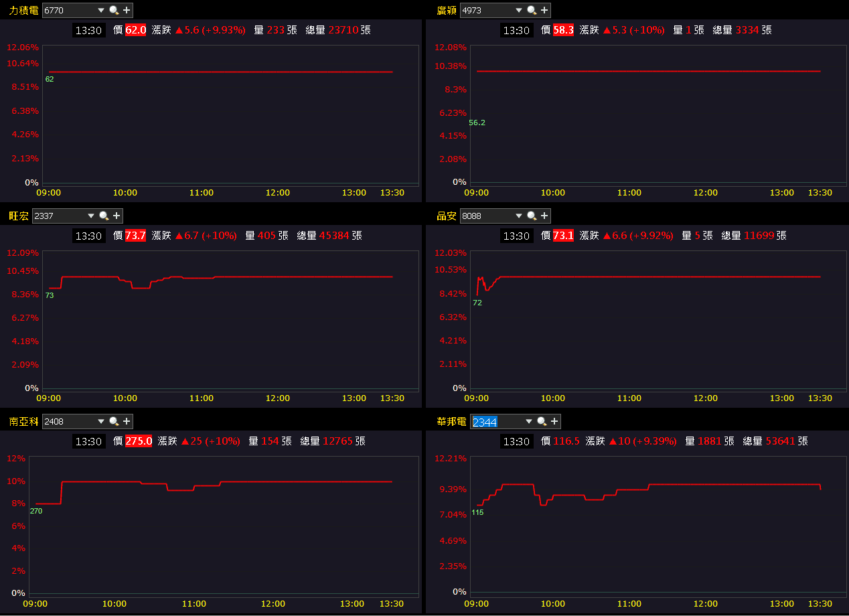Click the change value ▲10 (+9.39%)
849x616 pixels.
[643, 441]
